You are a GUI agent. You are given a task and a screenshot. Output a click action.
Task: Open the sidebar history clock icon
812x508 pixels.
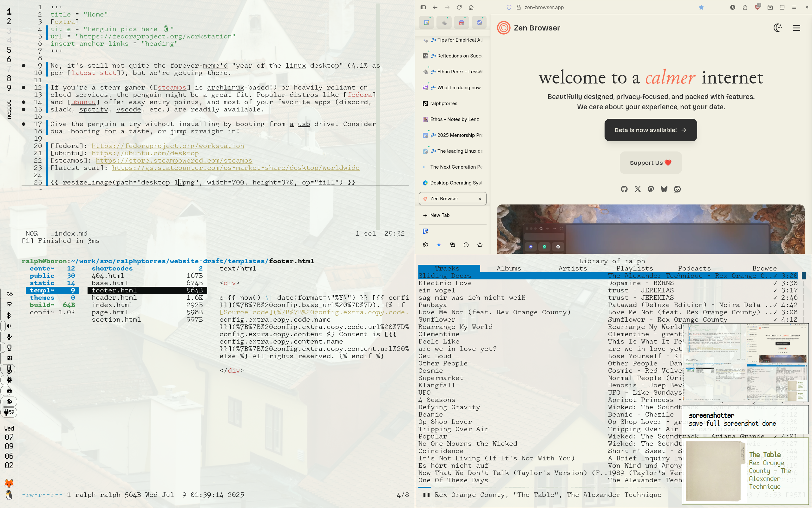point(466,245)
